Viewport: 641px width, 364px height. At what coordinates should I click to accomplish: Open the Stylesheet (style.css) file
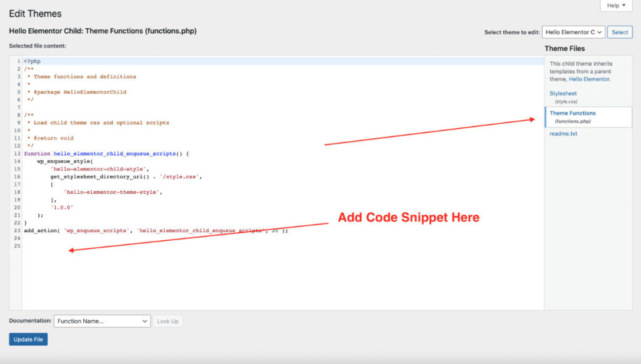(563, 94)
